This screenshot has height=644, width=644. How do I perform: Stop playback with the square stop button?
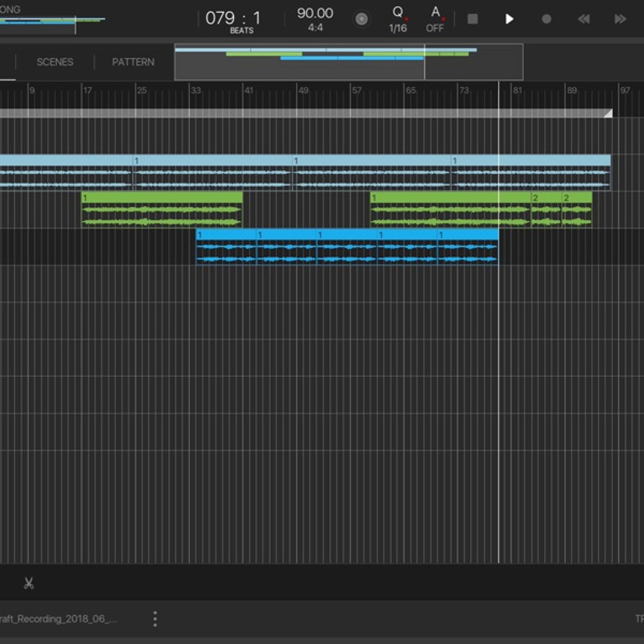click(472, 19)
